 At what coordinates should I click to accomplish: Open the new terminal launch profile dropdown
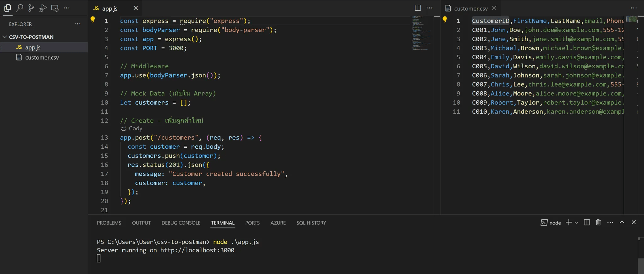[x=576, y=223]
